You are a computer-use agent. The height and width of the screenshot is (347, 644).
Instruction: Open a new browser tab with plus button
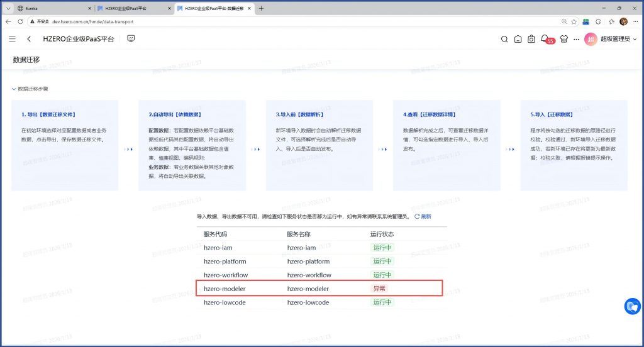[262, 8]
